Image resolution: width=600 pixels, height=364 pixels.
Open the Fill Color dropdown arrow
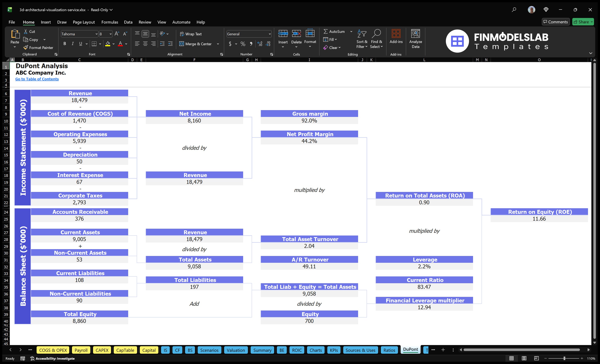point(114,44)
